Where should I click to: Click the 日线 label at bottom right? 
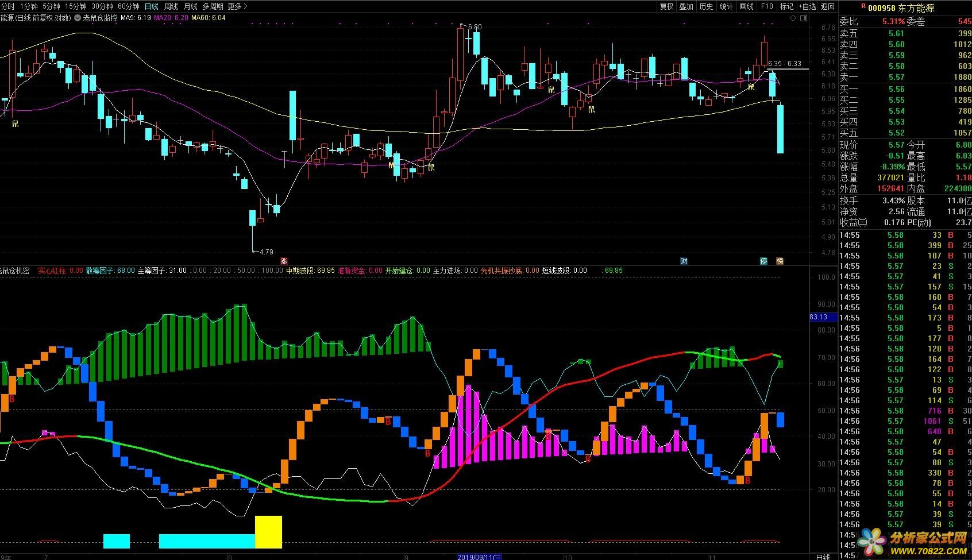click(823, 557)
